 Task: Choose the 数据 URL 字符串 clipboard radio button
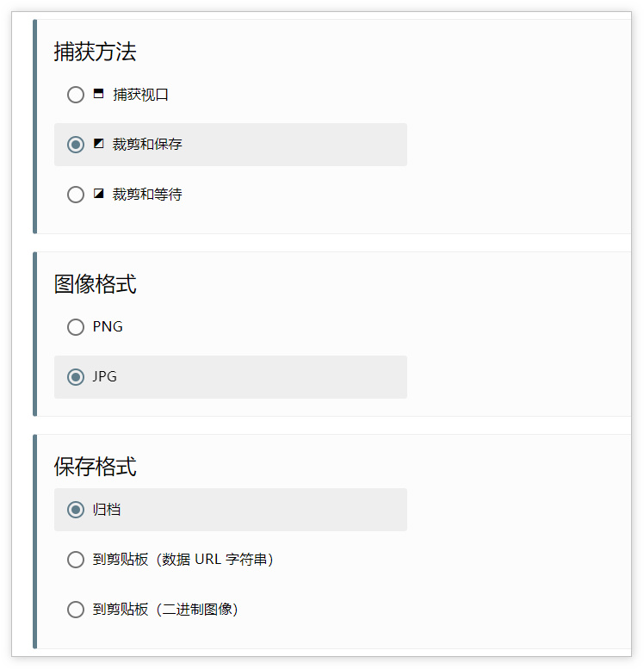(76, 560)
